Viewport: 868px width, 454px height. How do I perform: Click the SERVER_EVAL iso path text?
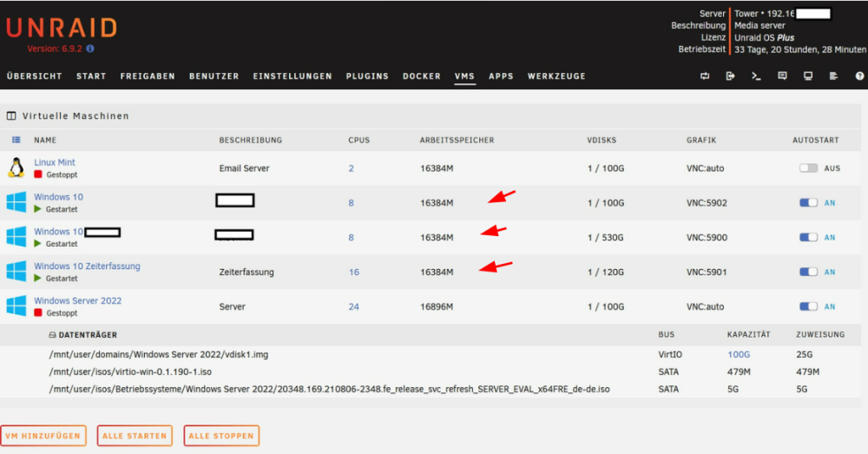pyautogui.click(x=329, y=389)
